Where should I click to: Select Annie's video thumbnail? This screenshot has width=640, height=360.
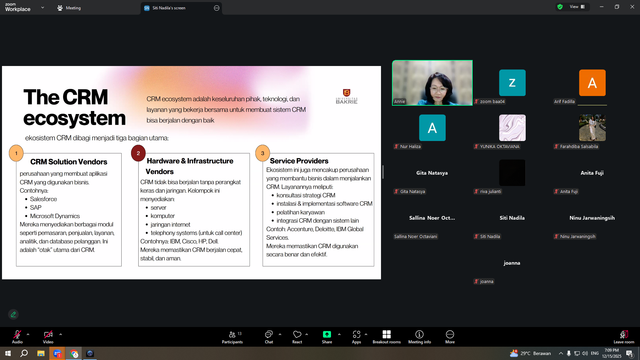pyautogui.click(x=432, y=83)
